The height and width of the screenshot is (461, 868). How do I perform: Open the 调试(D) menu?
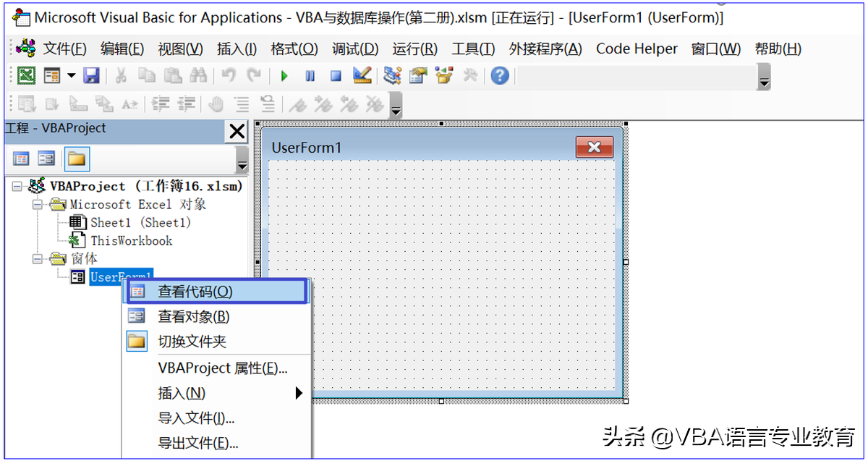[355, 48]
